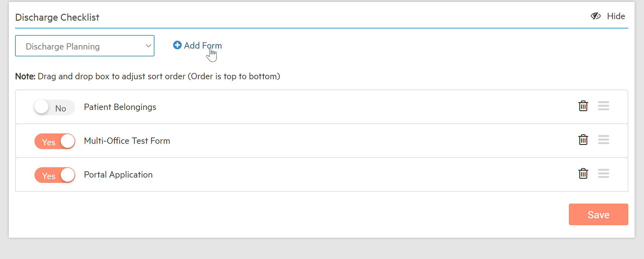Image resolution: width=644 pixels, height=259 pixels.
Task: Click drag handle on Patient Belongings row
Action: pyautogui.click(x=603, y=106)
